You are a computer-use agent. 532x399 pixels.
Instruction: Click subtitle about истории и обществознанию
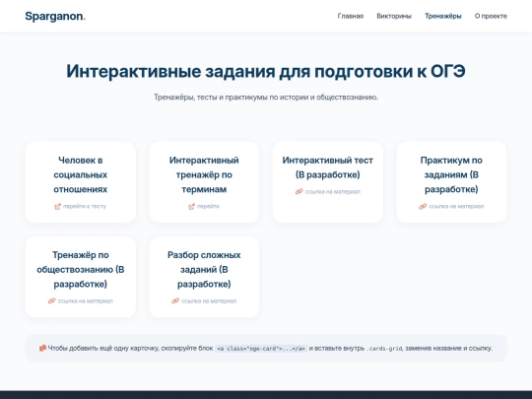[x=266, y=98]
